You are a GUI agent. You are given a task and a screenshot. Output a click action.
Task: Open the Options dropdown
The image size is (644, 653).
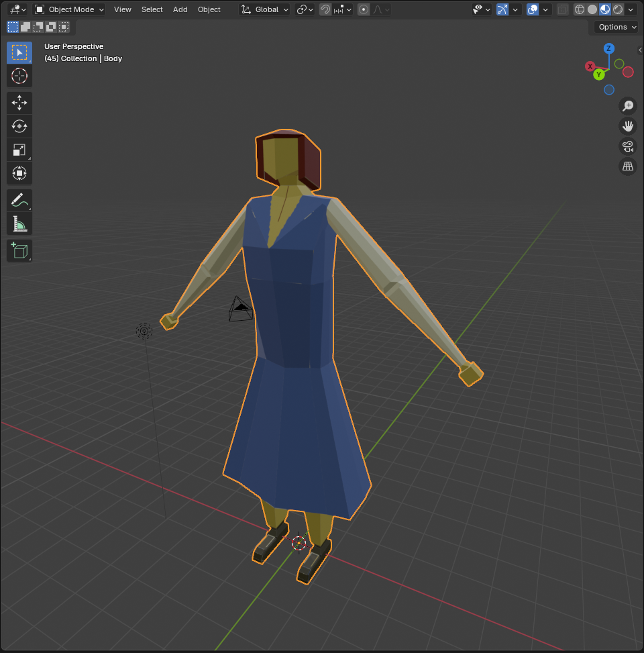tap(616, 27)
